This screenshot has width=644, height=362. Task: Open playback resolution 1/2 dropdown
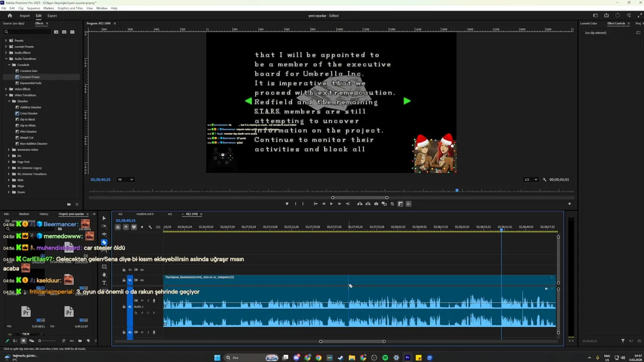tap(531, 179)
